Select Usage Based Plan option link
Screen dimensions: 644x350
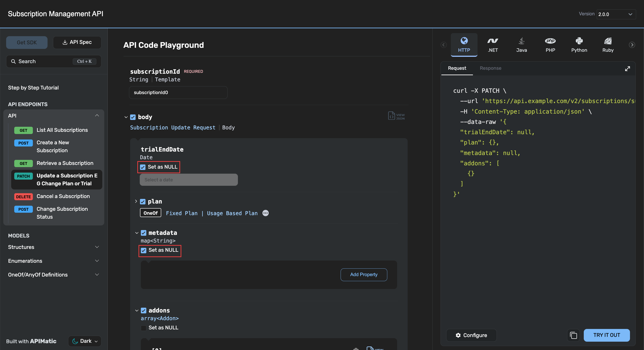tap(232, 213)
